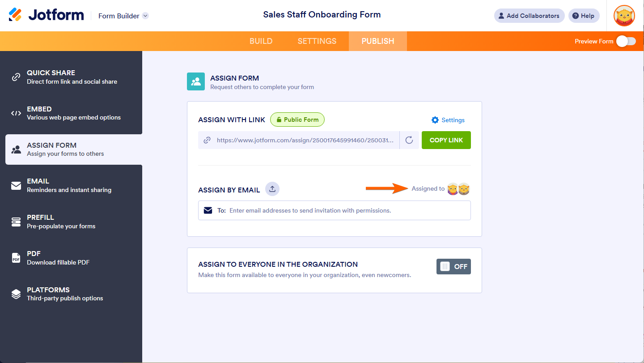
Task: Click the Add Collaborators button
Action: pos(530,16)
